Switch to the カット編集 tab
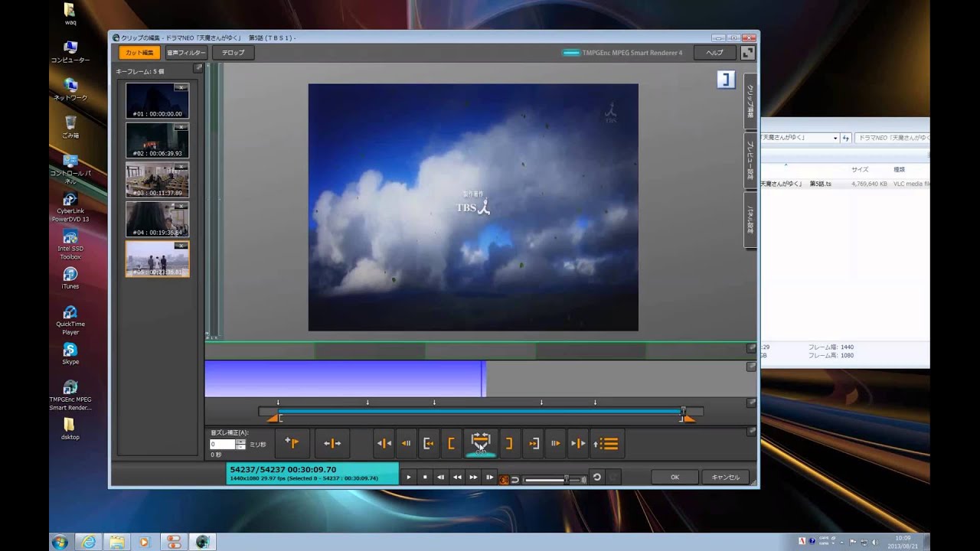Screen dimensions: 980x551 click(139, 53)
